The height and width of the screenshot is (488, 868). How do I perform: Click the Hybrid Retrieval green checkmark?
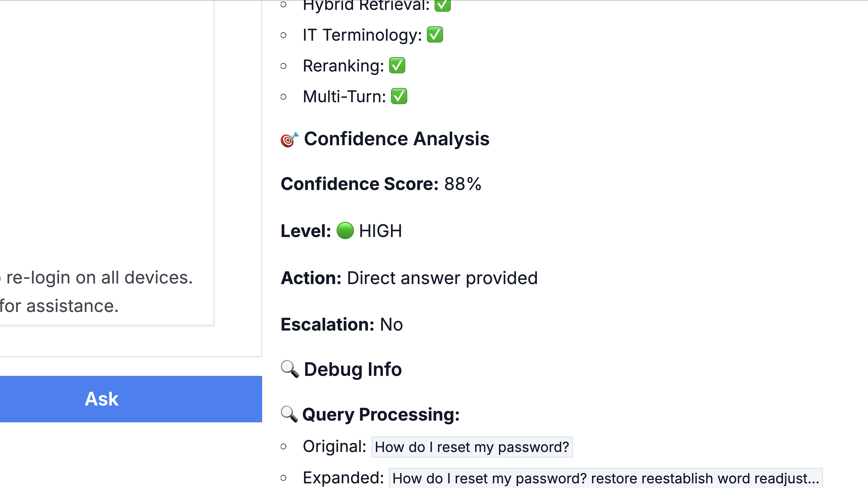(x=442, y=6)
